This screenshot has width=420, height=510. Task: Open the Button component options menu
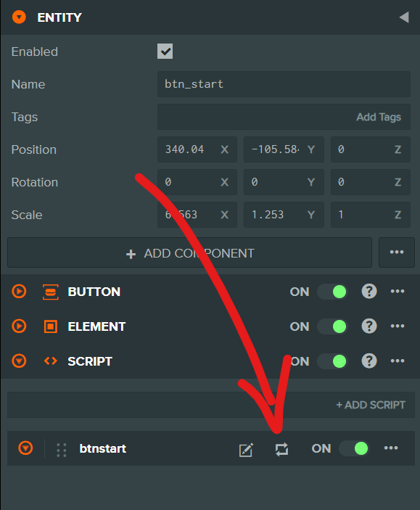(398, 291)
